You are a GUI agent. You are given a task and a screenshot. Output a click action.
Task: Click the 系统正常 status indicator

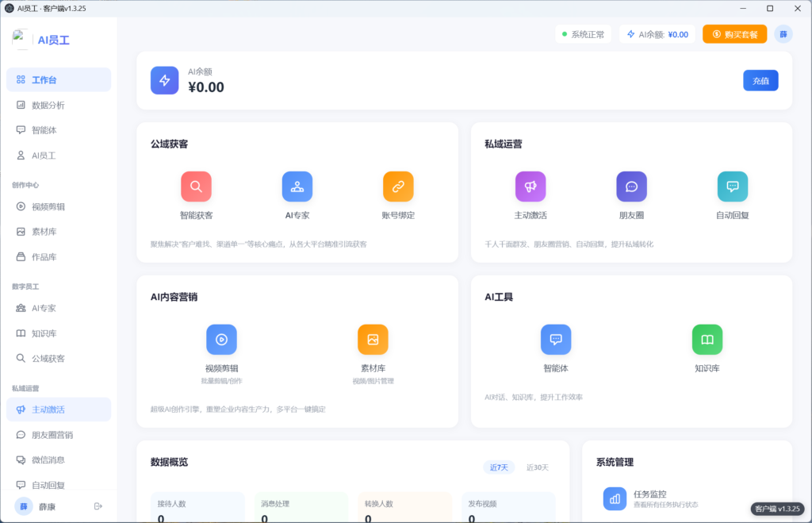coord(583,34)
